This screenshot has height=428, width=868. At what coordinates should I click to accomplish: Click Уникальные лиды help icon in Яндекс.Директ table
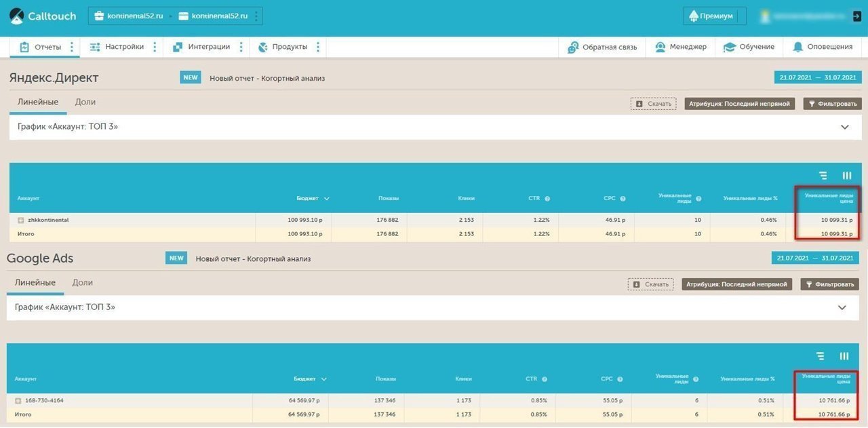pyautogui.click(x=698, y=199)
